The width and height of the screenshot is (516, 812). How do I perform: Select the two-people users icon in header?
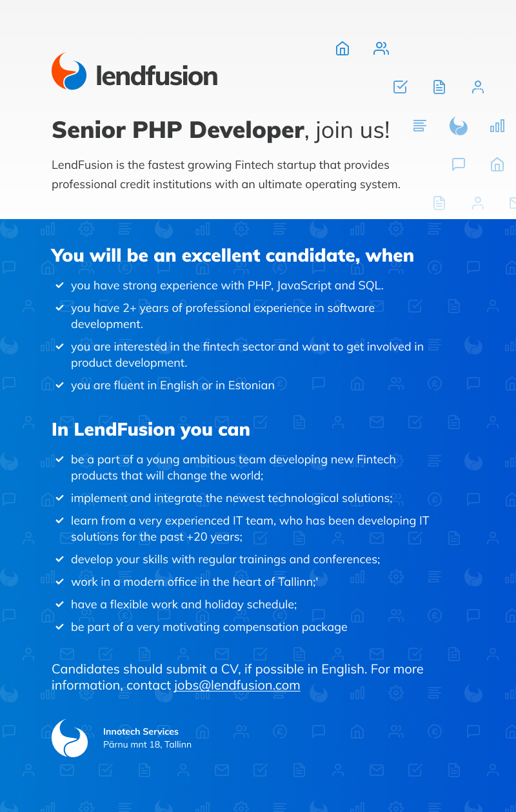(x=381, y=48)
